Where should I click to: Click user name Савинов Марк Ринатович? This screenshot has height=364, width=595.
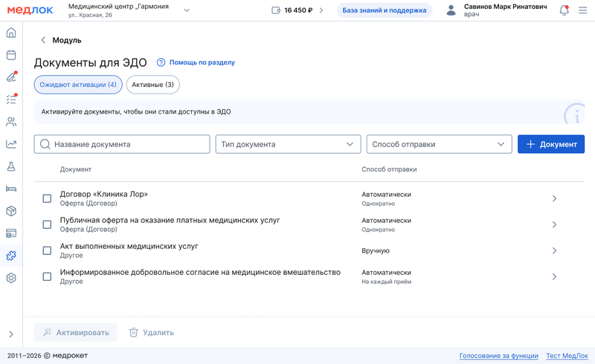(506, 7)
